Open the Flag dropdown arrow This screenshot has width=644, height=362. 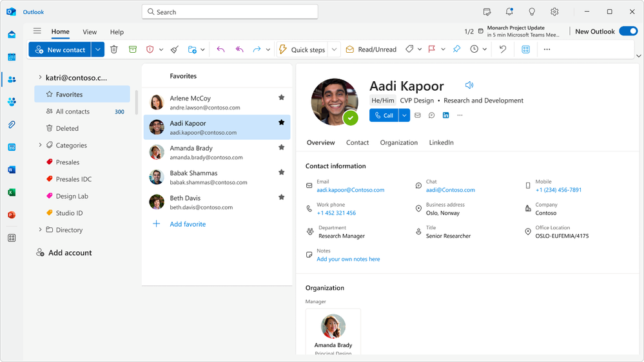[443, 50]
